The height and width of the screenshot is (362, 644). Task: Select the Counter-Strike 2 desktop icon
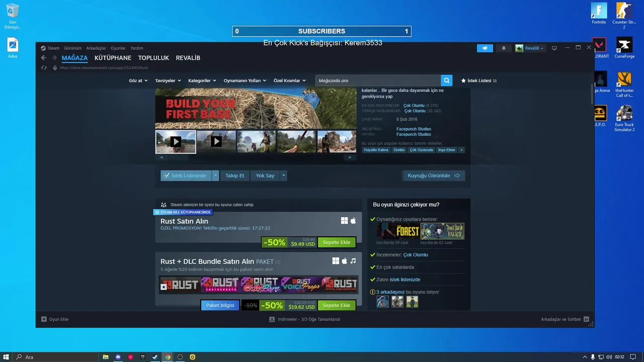pyautogui.click(x=624, y=16)
